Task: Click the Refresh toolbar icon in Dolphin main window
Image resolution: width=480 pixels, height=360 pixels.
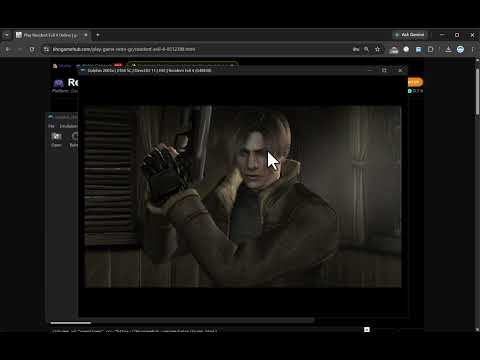Action: point(74,139)
